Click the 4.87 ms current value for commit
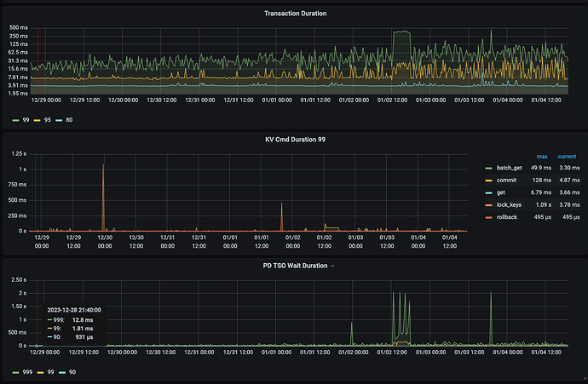This screenshot has width=588, height=384. 569,181
